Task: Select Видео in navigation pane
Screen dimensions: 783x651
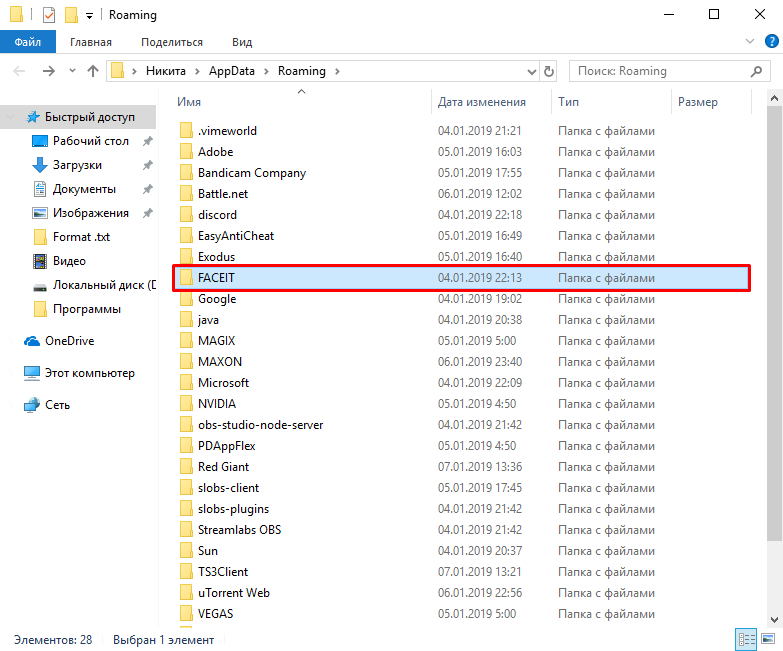Action: point(69,261)
